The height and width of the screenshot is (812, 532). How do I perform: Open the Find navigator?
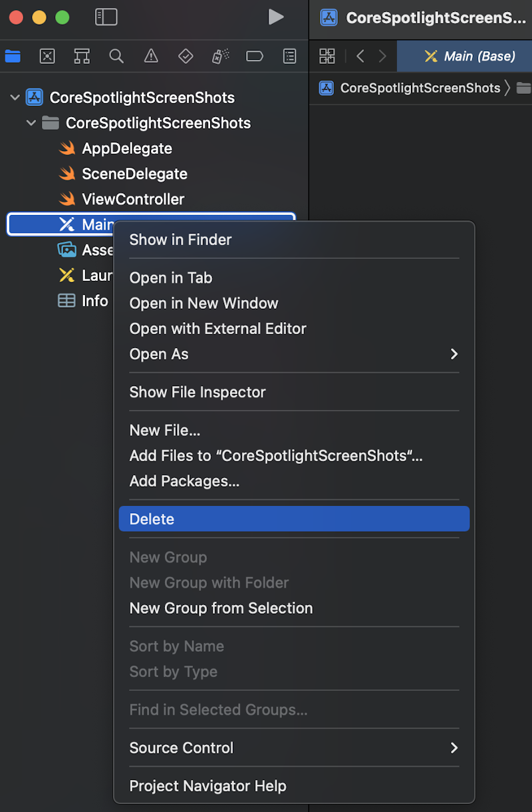tap(116, 56)
